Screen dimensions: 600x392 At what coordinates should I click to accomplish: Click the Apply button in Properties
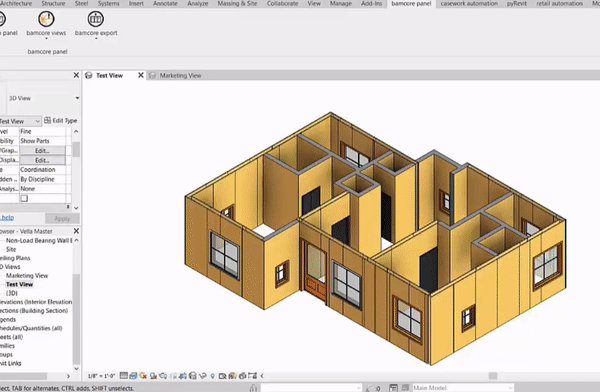(x=62, y=219)
